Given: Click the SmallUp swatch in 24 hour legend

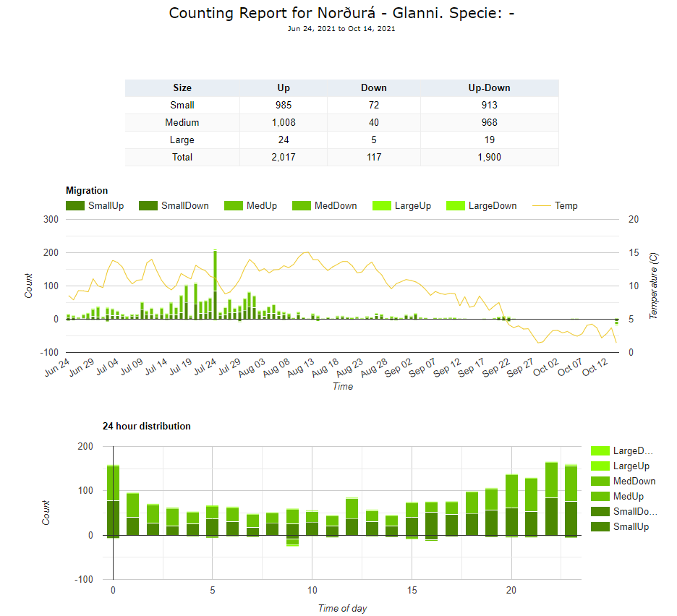Looking at the screenshot, I should pos(600,526).
